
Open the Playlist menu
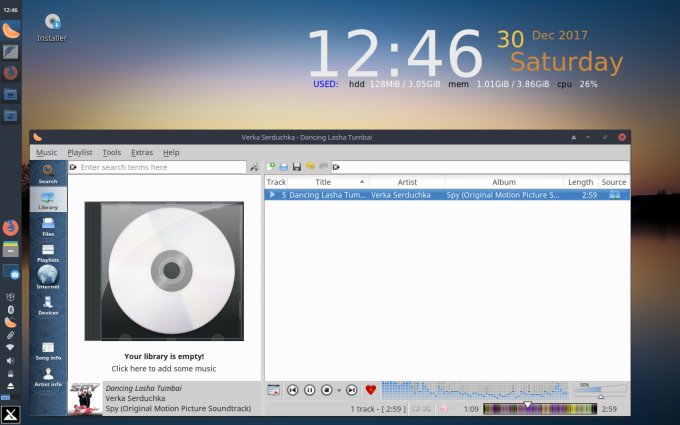pyautogui.click(x=80, y=153)
